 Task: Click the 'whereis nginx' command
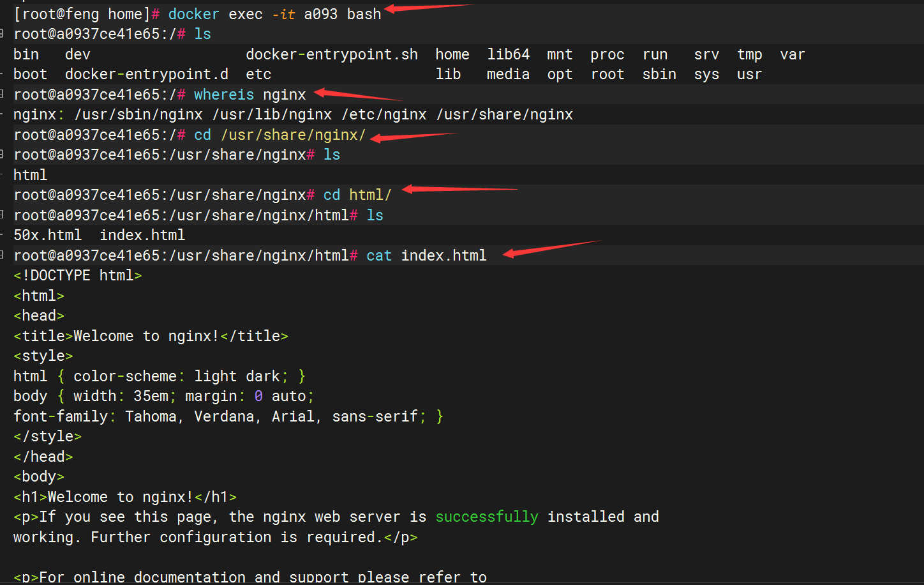250,95
